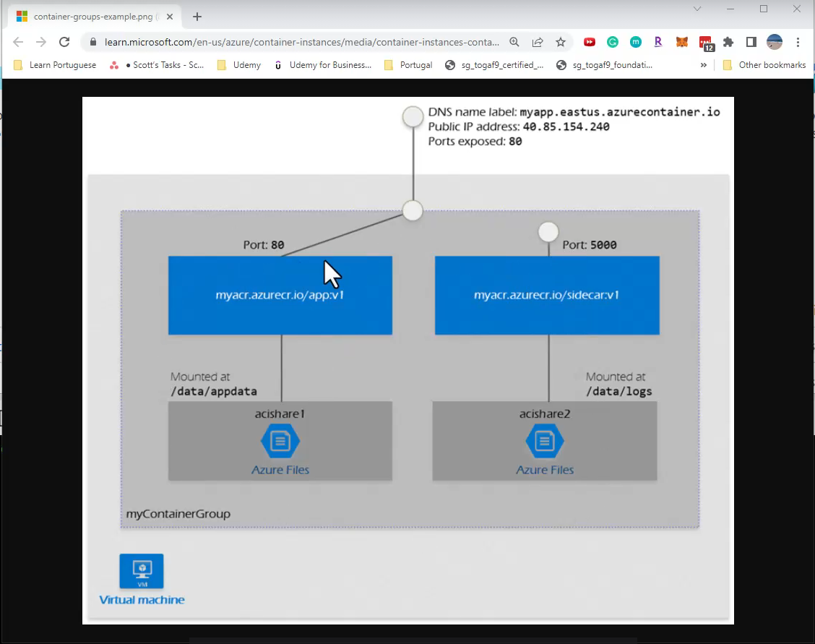Open the red extension with badge 12
This screenshot has width=815, height=644.
tap(707, 43)
